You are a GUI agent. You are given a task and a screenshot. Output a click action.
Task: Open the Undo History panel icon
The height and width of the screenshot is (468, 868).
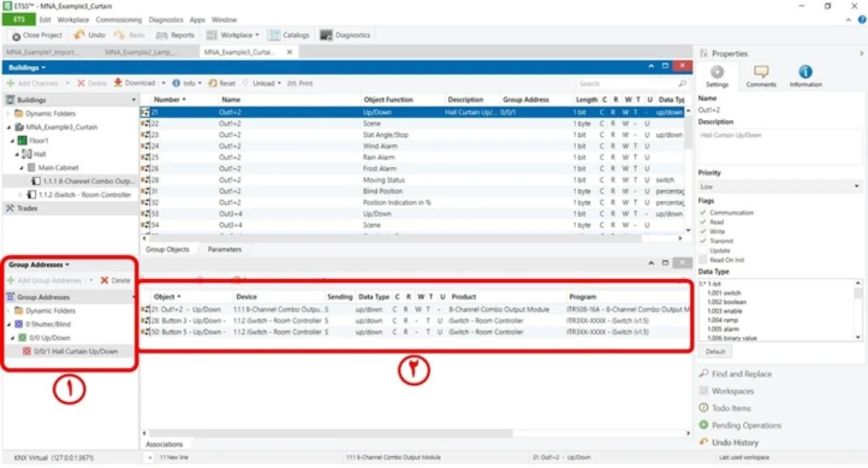[703, 442]
